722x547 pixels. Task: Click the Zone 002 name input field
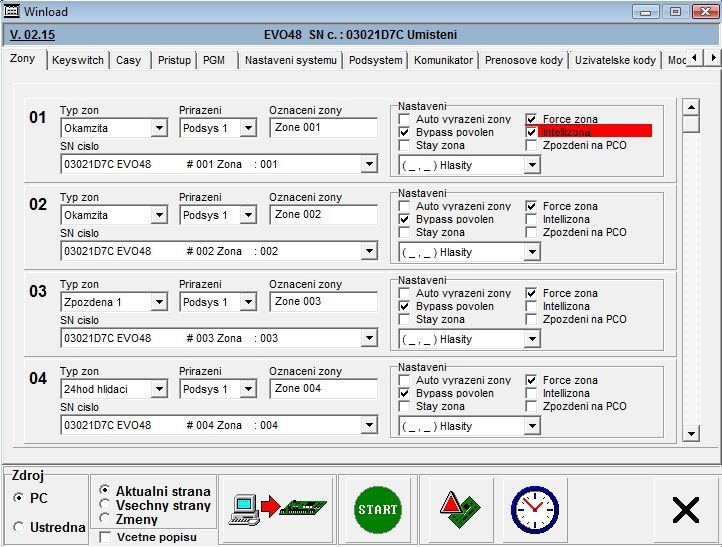pyautogui.click(x=323, y=215)
